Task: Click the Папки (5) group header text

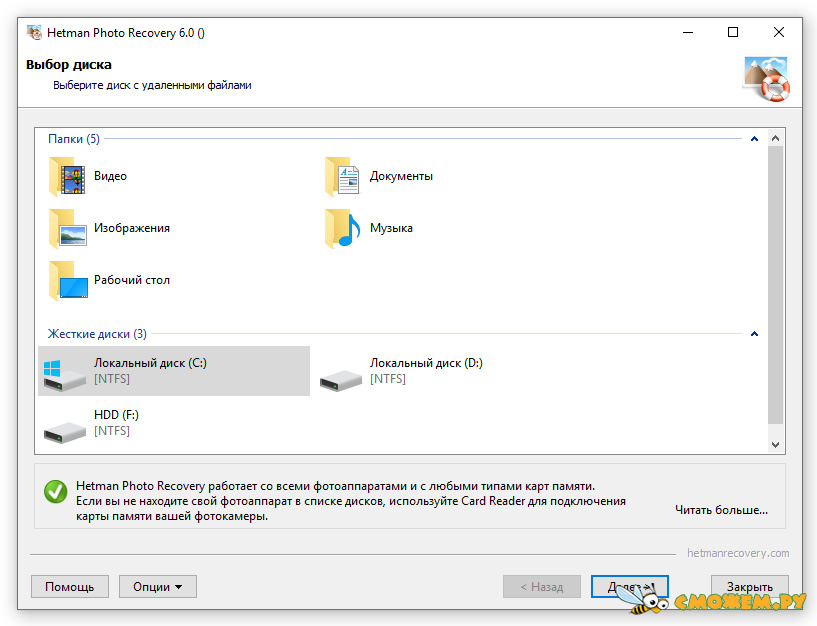Action: coord(73,139)
